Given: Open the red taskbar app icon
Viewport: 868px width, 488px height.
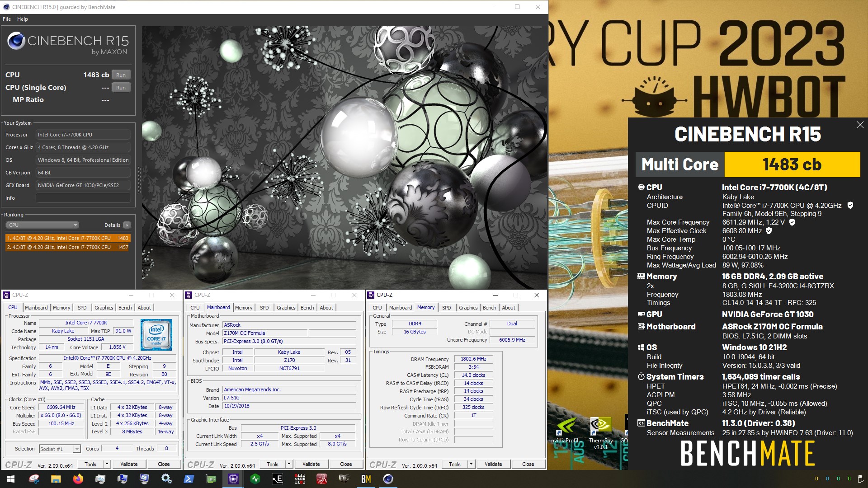Looking at the screenshot, I should pos(322,479).
